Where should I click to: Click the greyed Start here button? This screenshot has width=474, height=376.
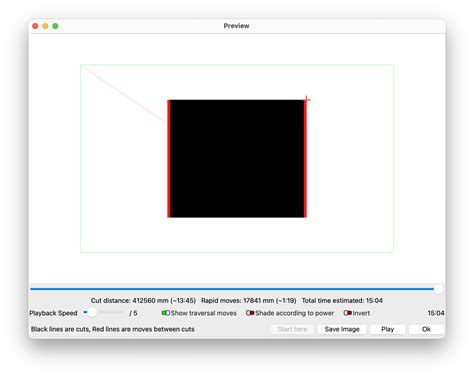click(292, 329)
